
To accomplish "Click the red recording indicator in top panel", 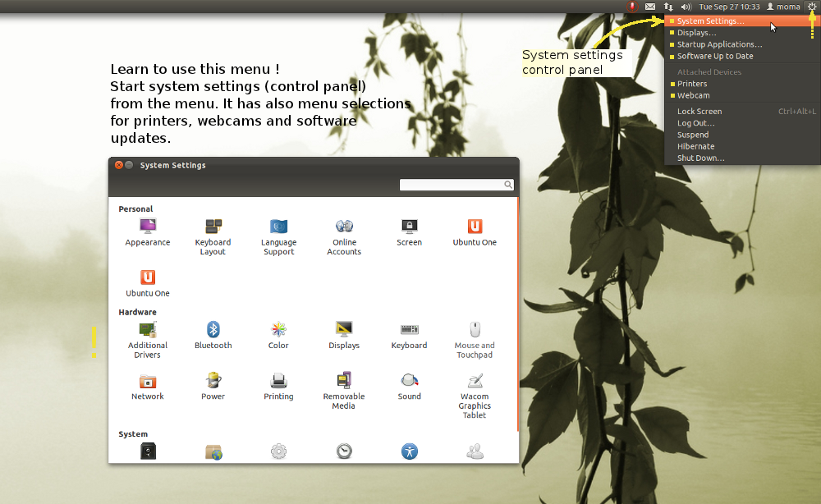I will 632,7.
